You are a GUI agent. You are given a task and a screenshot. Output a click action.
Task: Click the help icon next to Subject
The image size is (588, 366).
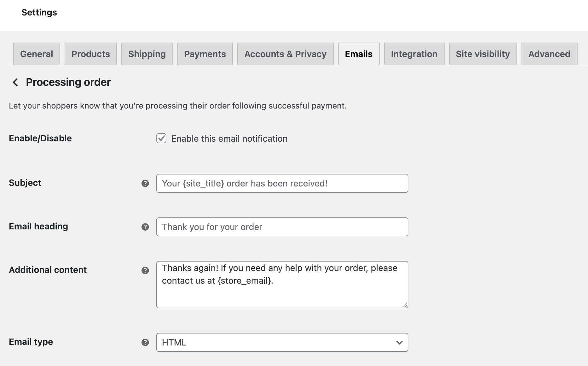(x=145, y=183)
